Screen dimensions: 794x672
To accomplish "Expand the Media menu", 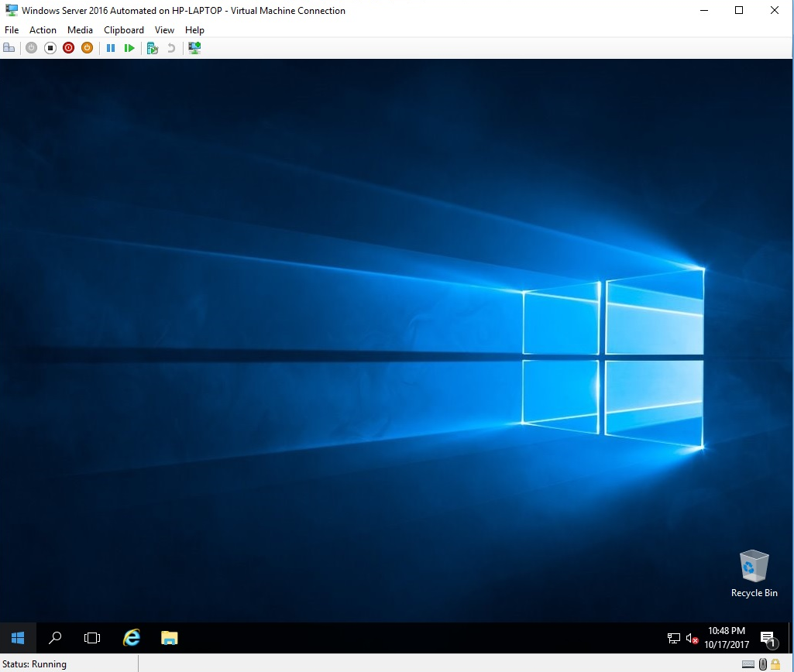I will [x=80, y=30].
